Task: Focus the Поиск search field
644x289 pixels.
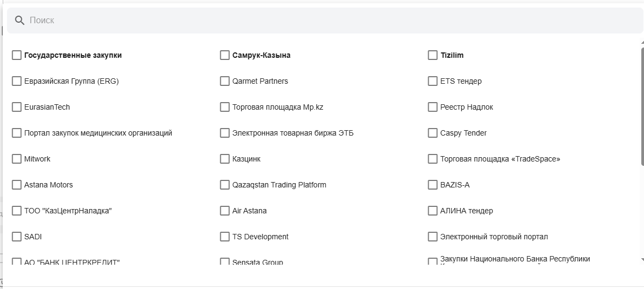Action: (x=325, y=21)
